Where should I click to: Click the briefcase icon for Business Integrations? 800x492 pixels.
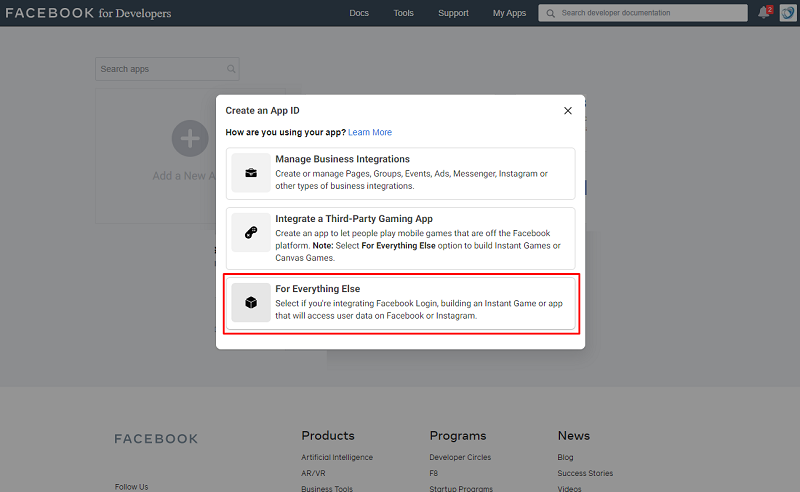[251, 173]
